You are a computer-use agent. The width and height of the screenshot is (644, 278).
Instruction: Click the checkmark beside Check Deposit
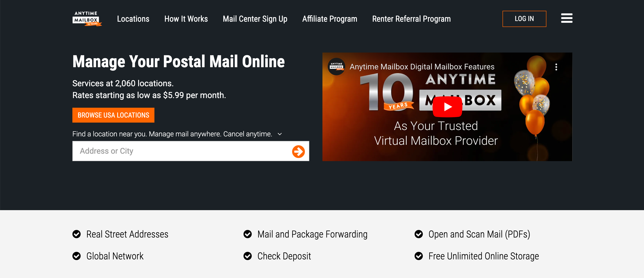click(248, 256)
